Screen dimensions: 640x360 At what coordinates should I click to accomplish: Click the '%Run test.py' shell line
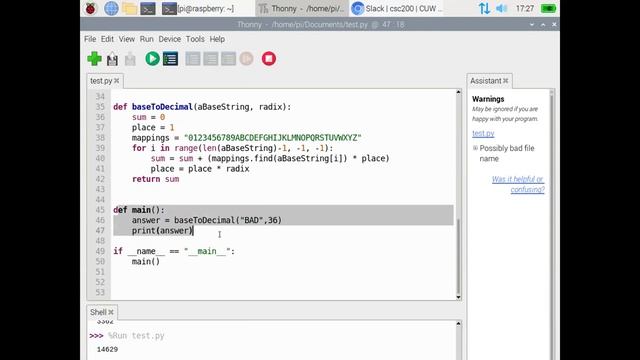click(136, 336)
